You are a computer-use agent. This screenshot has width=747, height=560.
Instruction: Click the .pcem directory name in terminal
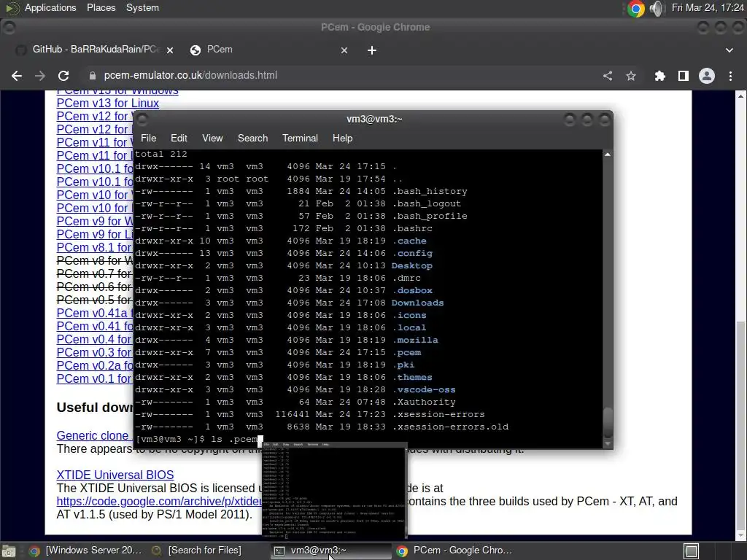point(406,352)
